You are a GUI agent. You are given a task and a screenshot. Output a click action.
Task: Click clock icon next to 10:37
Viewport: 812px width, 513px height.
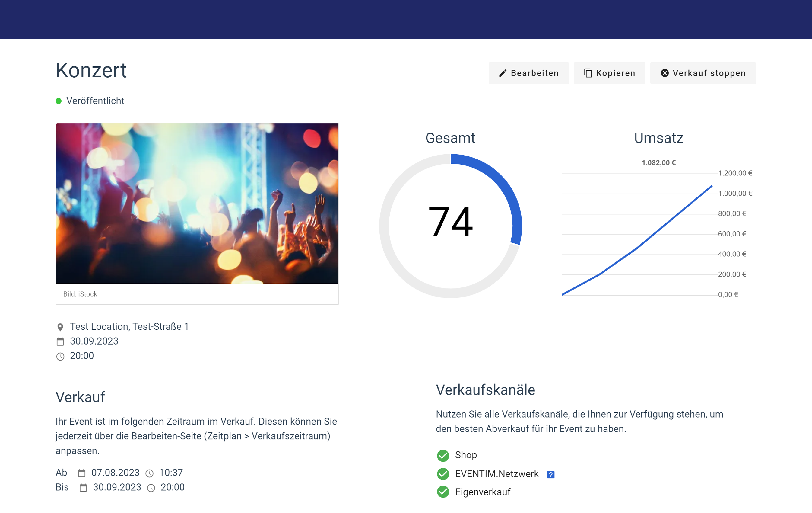pos(149,473)
